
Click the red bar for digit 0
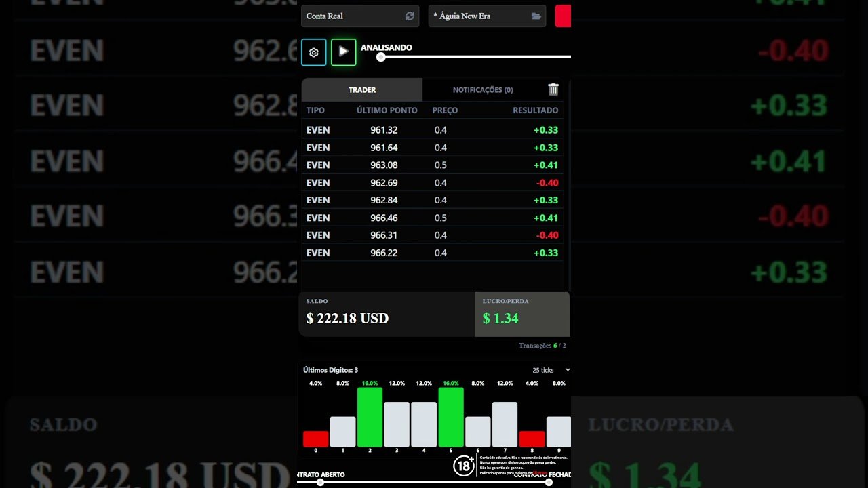[315, 439]
